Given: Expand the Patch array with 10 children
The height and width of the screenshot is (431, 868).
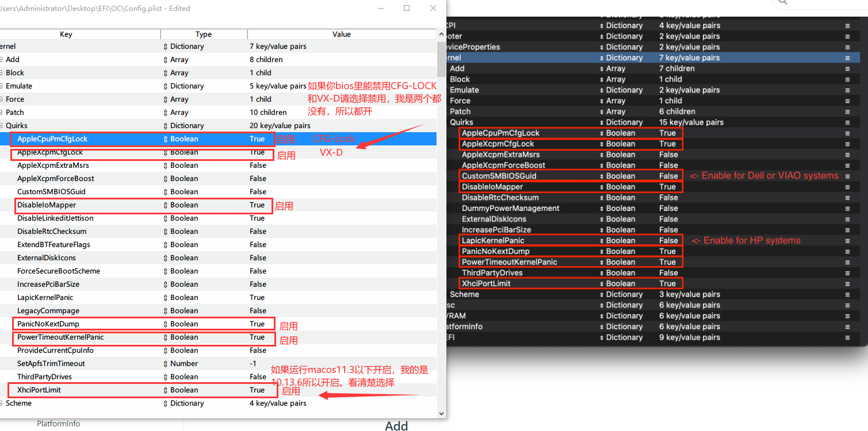Looking at the screenshot, I should point(2,113).
